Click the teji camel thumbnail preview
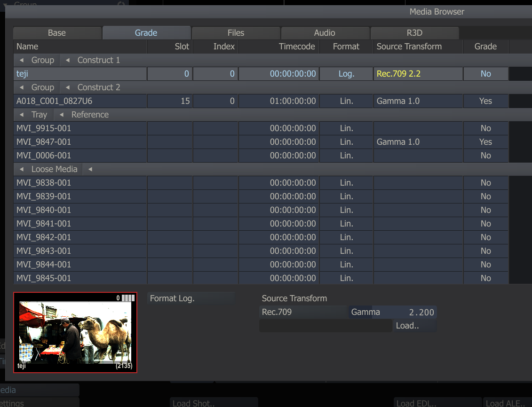Image resolution: width=532 pixels, height=407 pixels. (x=75, y=332)
